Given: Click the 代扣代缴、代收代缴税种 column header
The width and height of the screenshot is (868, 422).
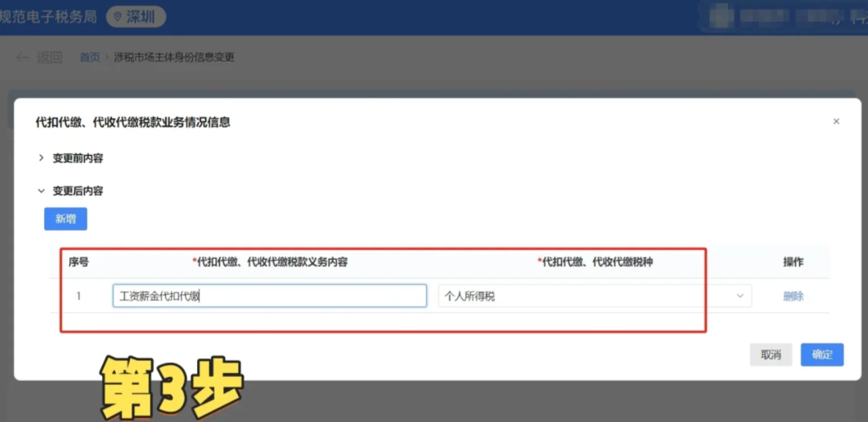Looking at the screenshot, I should 595,262.
